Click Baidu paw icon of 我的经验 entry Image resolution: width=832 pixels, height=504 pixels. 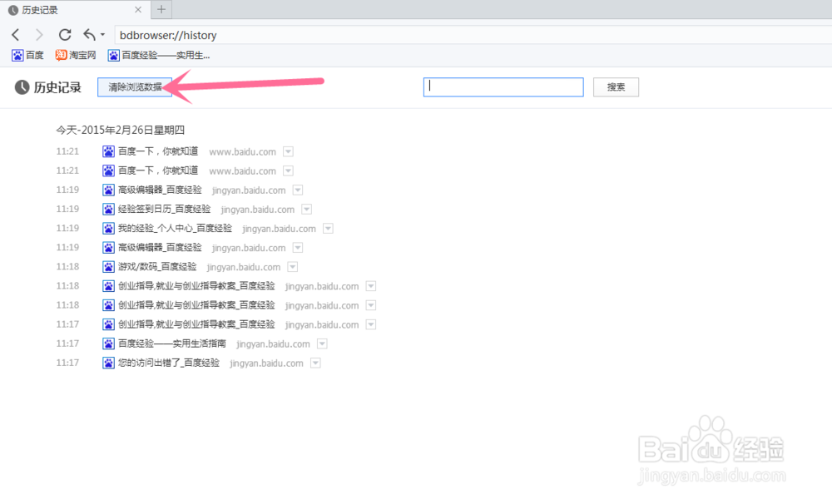click(108, 228)
